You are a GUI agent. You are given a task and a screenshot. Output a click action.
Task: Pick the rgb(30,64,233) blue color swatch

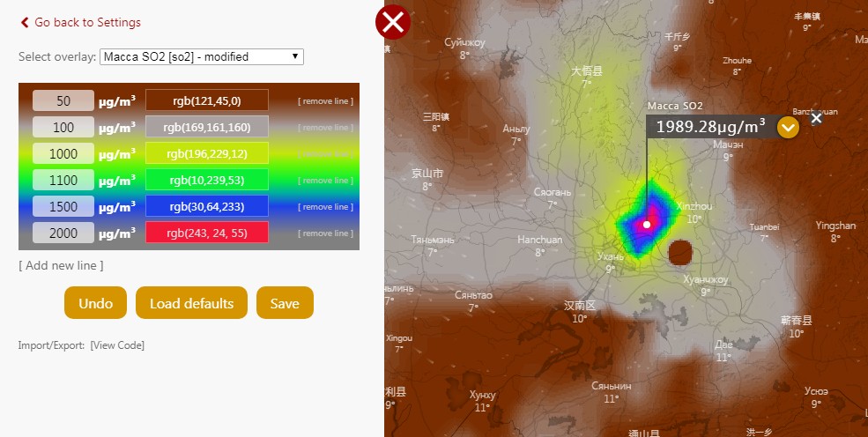point(207,206)
